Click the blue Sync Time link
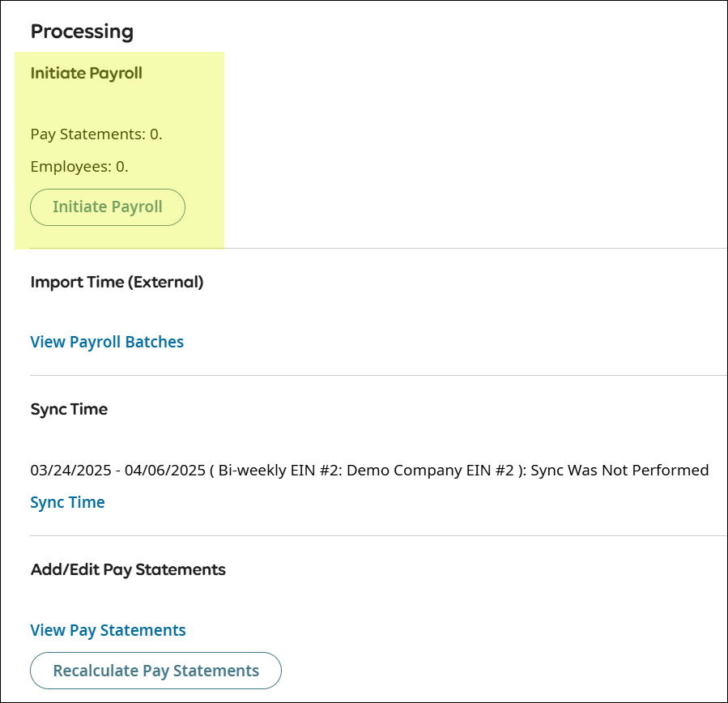This screenshot has width=728, height=703. tap(67, 502)
